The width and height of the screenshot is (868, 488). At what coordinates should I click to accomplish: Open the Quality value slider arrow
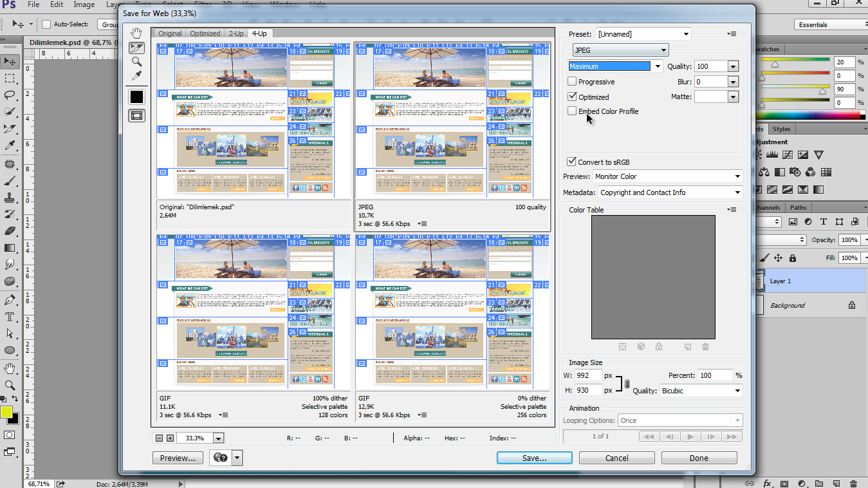(732, 66)
